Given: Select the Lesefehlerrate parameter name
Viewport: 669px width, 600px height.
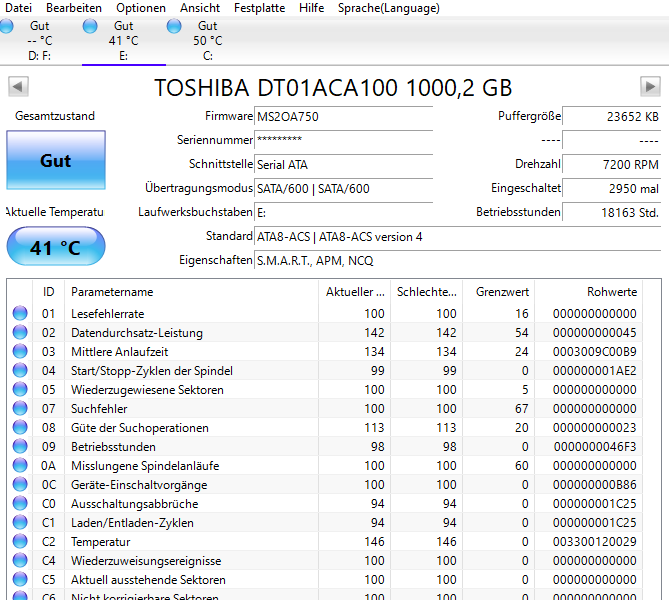Looking at the screenshot, I should click(x=108, y=314).
